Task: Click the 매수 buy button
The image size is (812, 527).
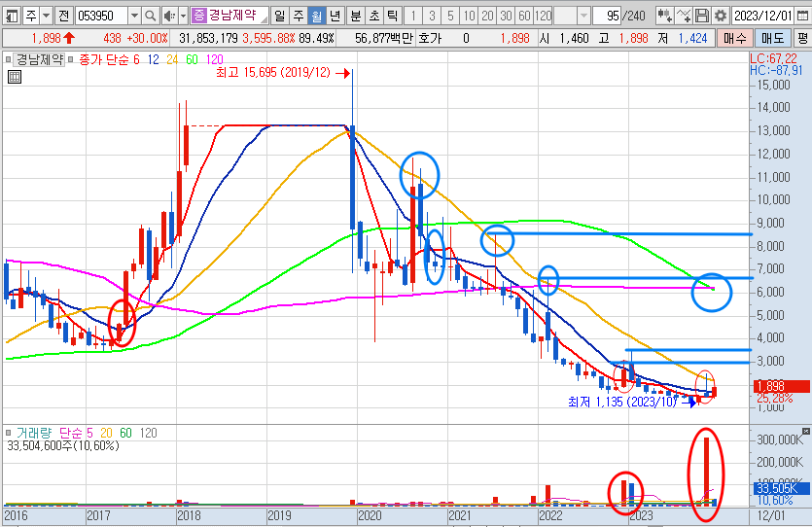Action: (734, 38)
